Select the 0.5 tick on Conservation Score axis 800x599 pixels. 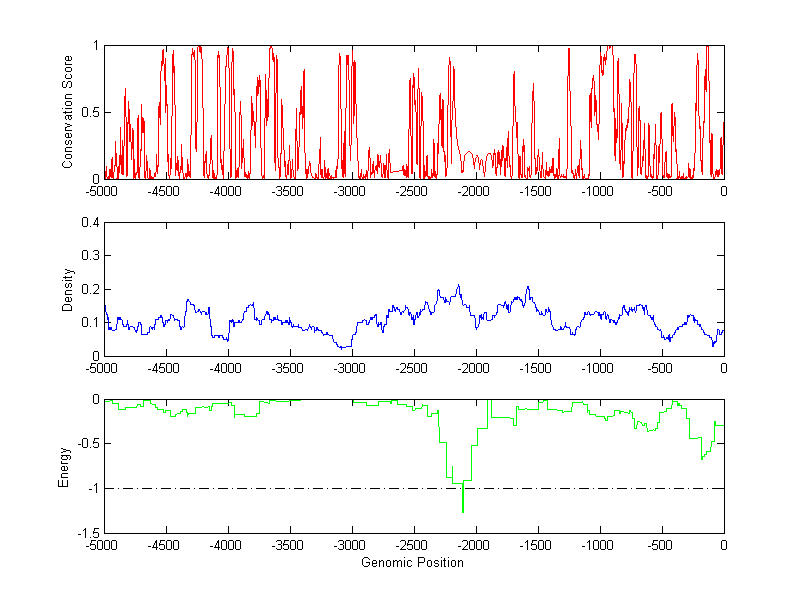89,112
